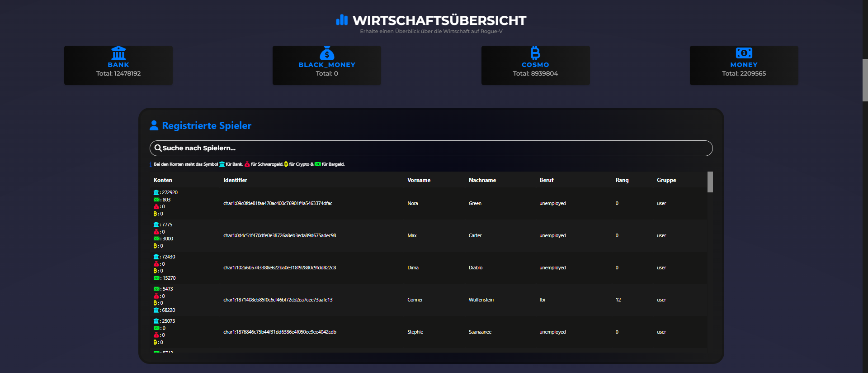Click the page scrollbar on the right edge

(x=865, y=80)
